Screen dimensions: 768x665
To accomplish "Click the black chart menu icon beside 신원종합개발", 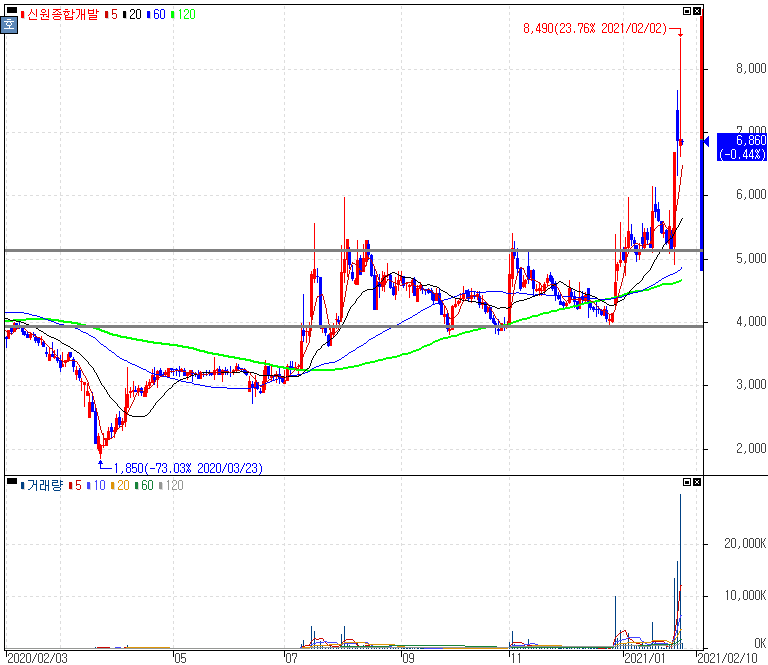I will click(12, 10).
